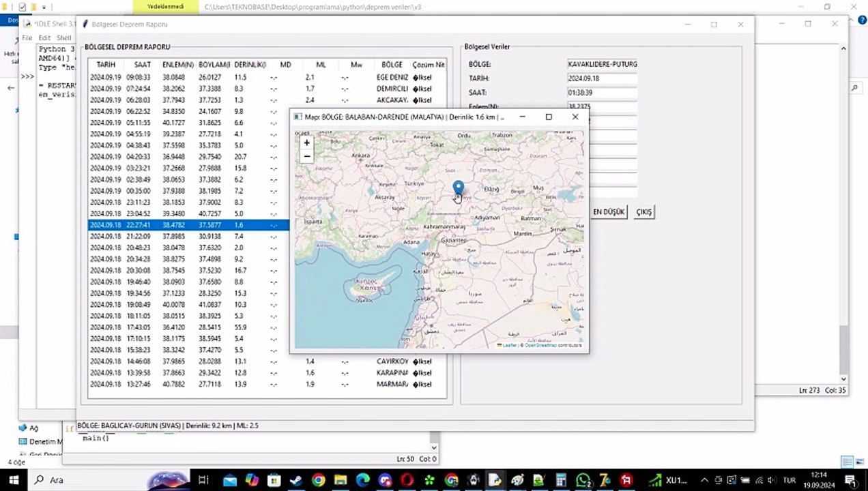
Task: Click the SAAT field showing 01:38:39
Action: pyautogui.click(x=602, y=93)
